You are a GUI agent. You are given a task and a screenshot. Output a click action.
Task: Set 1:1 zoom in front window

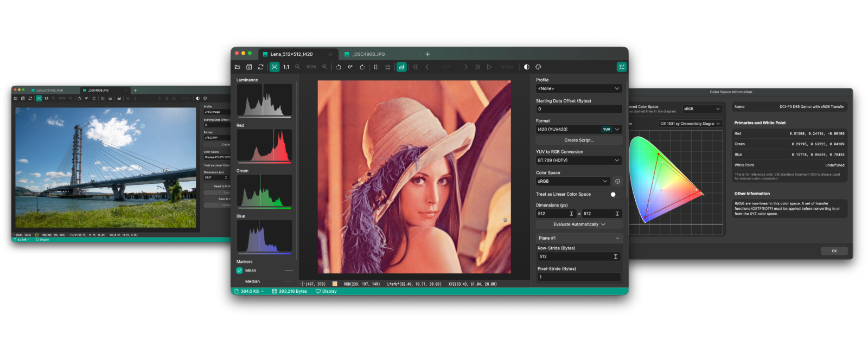tap(286, 67)
